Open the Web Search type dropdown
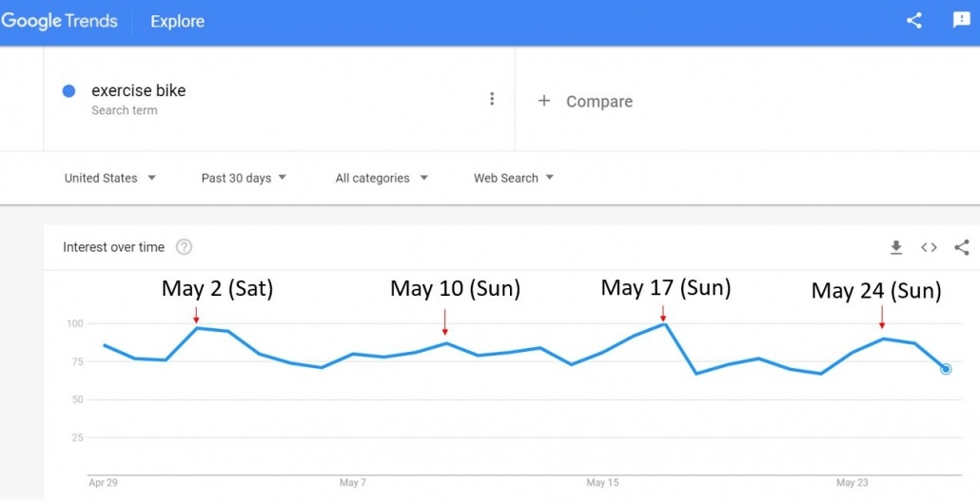 (x=514, y=178)
